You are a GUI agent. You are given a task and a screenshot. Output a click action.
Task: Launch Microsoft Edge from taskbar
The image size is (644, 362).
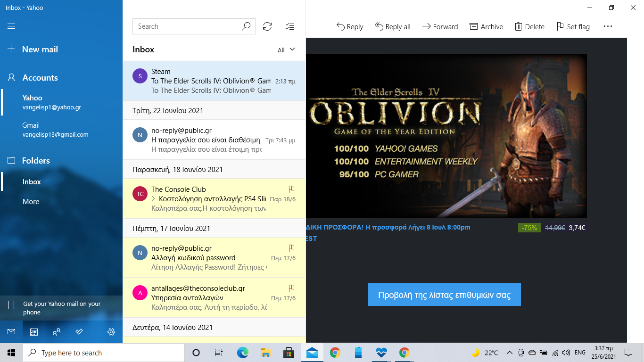242,353
